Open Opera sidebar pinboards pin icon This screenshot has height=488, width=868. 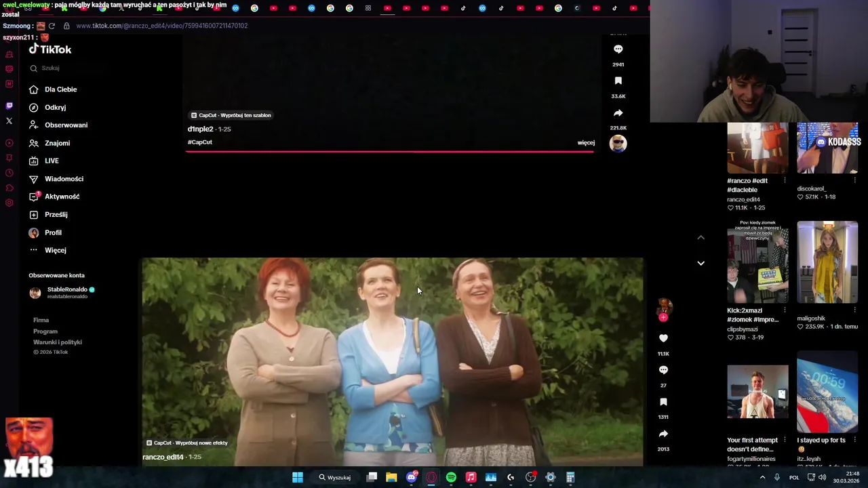[x=9, y=158]
